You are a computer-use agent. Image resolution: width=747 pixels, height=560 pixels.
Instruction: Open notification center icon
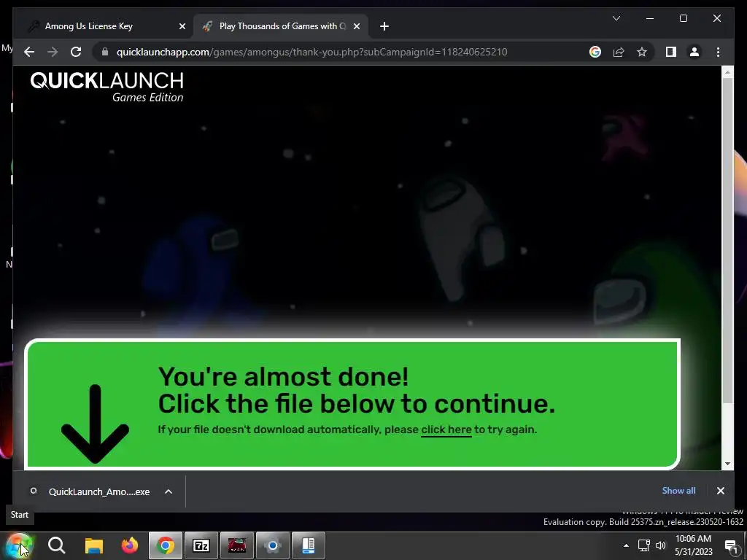731,546
